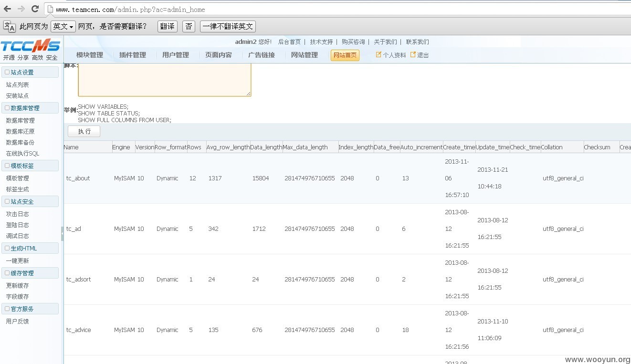Image resolution: width=631 pixels, height=364 pixels.
Task: Open 字段缓存 in sidebar
Action: click(x=18, y=297)
